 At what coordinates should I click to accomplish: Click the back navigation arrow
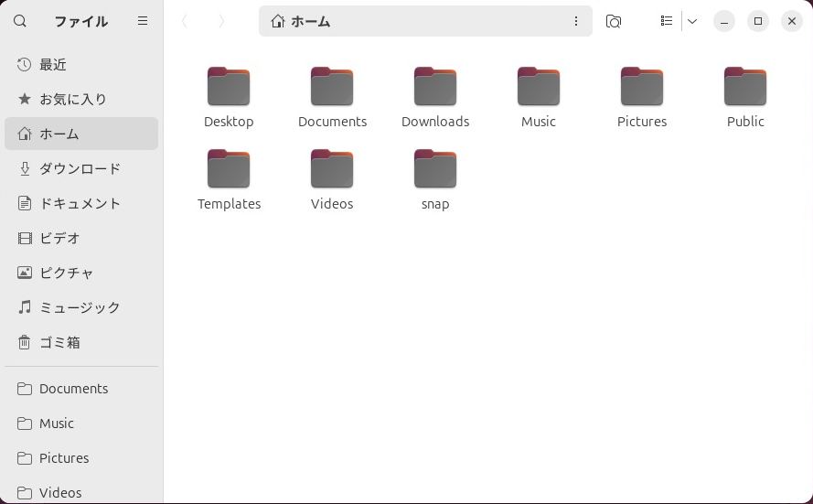coord(185,21)
